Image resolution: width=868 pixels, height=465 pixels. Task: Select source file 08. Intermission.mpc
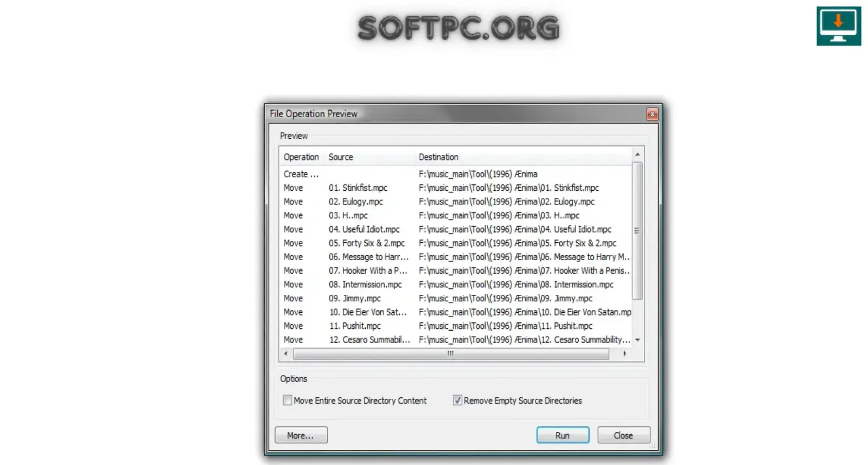(365, 285)
